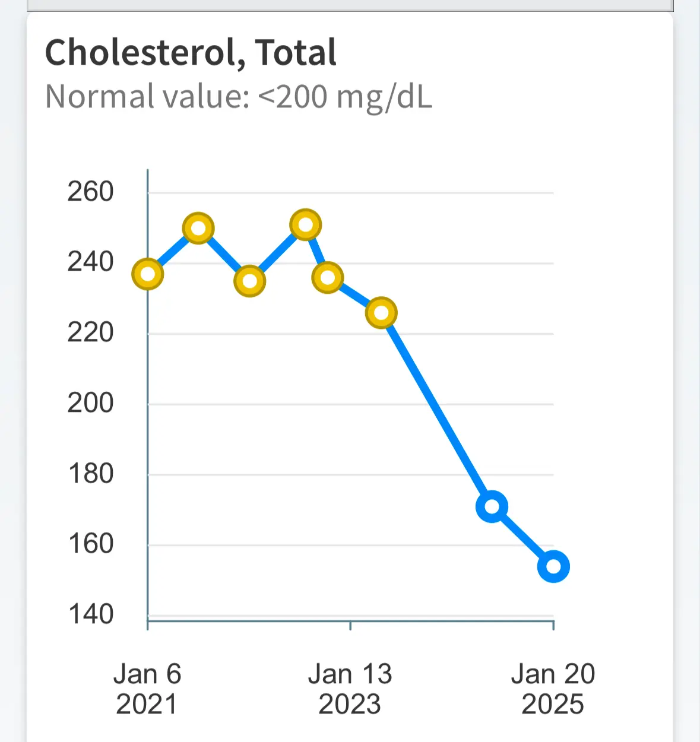Click the "Jan 13 2023" date label
The image size is (700, 742).
click(x=350, y=689)
